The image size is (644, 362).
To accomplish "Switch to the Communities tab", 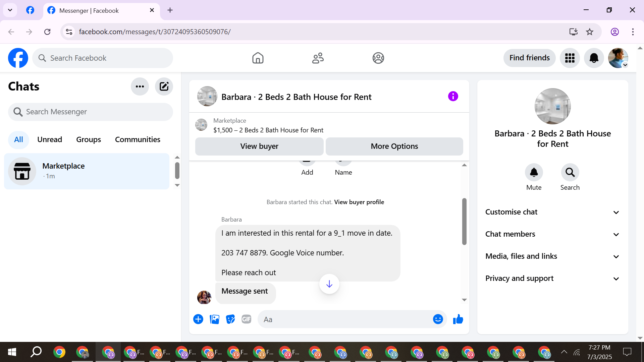I will coord(138,139).
